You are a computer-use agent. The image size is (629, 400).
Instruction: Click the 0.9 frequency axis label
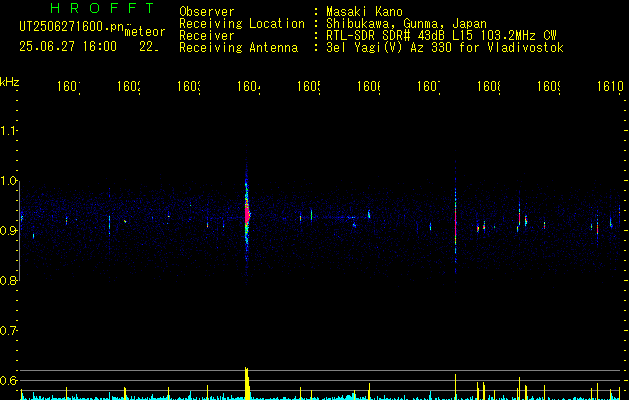(8, 230)
